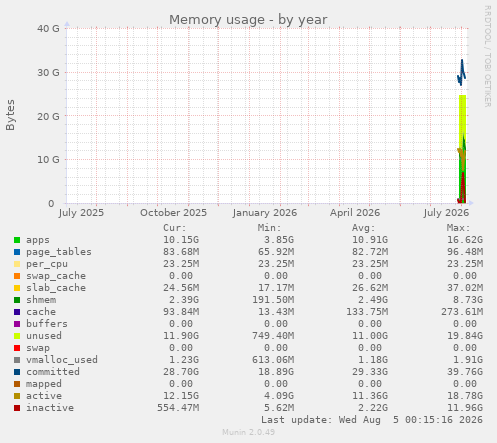497x443 pixels.
Task: Click the 'January 2026' axis label
Action: tap(265, 213)
